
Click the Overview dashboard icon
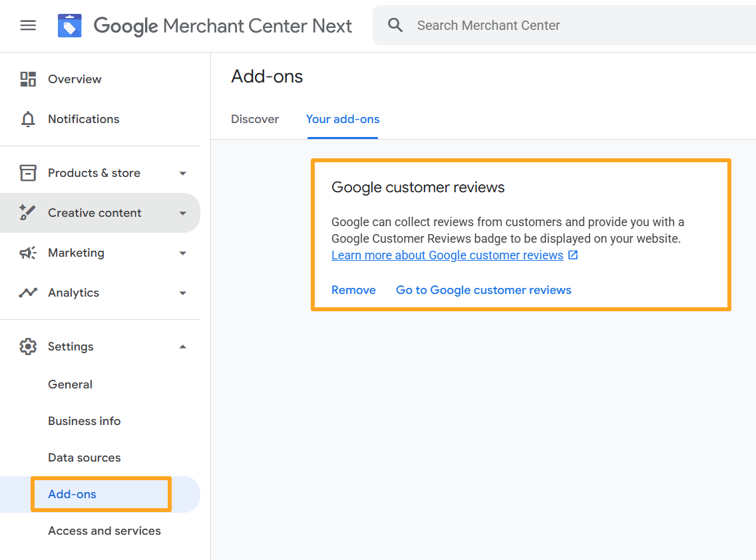(x=27, y=78)
